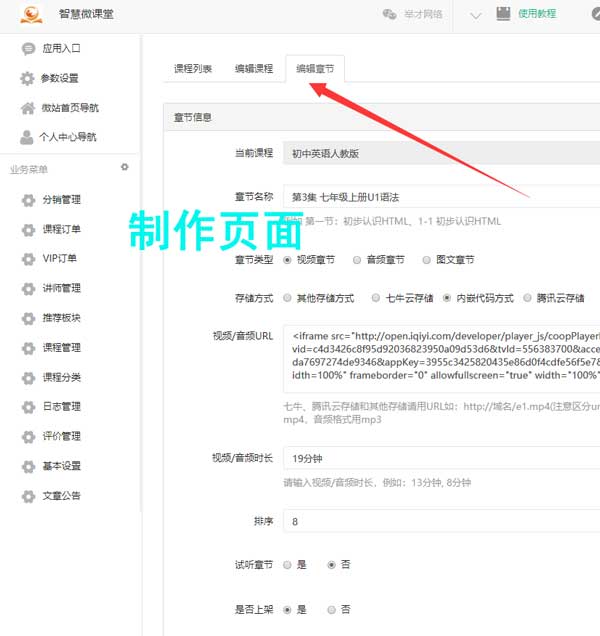The width and height of the screenshot is (600, 636).
Task: Open 讲师管理 menu entry
Action: tap(62, 288)
